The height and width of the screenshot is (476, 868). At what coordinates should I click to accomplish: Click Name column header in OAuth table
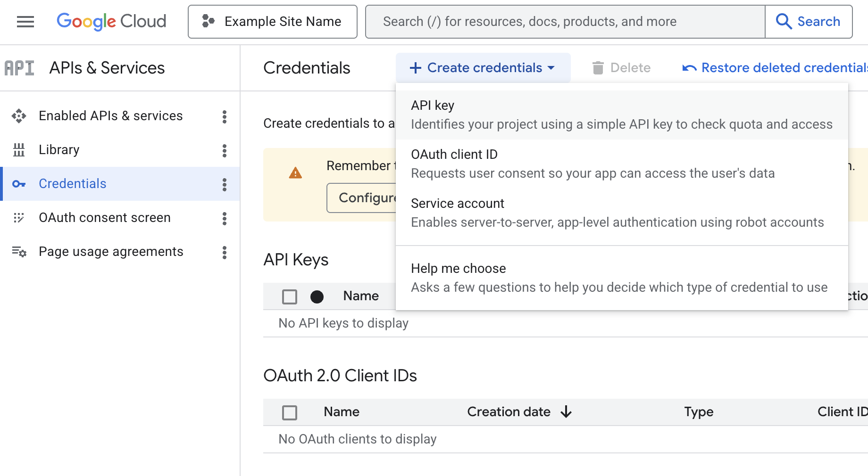[x=342, y=412]
